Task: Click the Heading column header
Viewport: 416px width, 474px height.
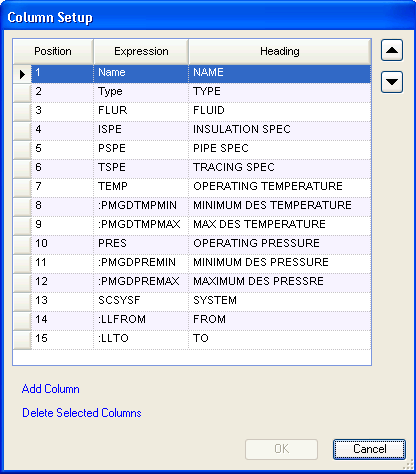Action: (280, 51)
